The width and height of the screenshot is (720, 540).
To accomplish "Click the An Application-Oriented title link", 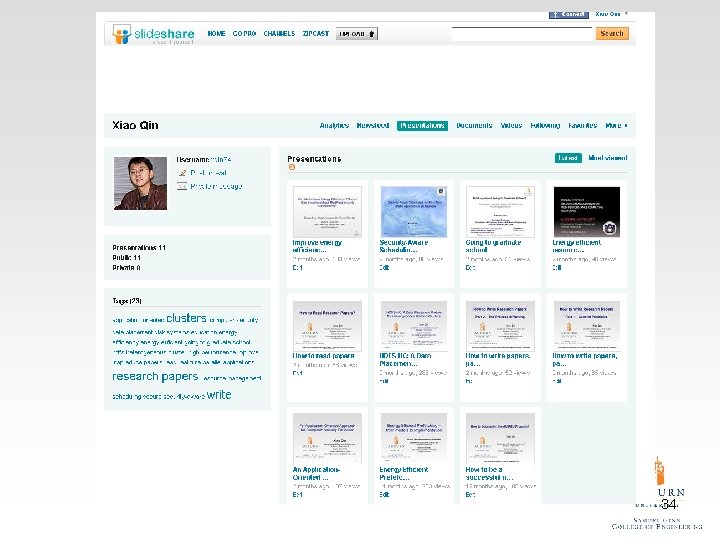I will pos(316,473).
